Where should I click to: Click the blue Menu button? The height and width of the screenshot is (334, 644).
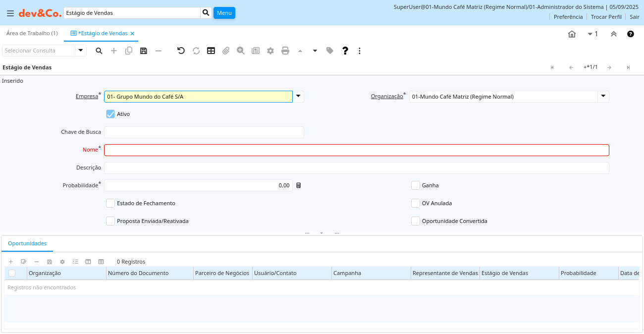(224, 13)
